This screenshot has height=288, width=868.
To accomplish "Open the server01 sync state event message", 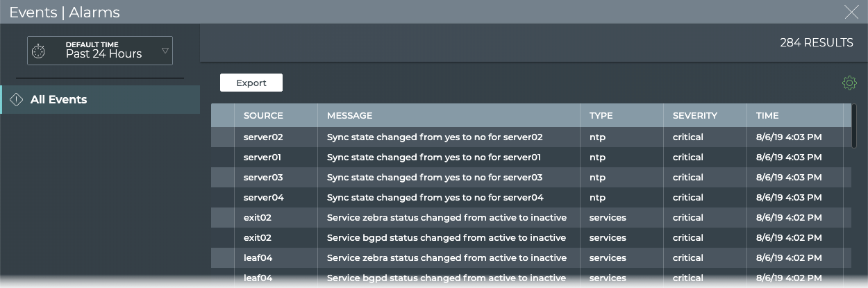I will pos(433,158).
